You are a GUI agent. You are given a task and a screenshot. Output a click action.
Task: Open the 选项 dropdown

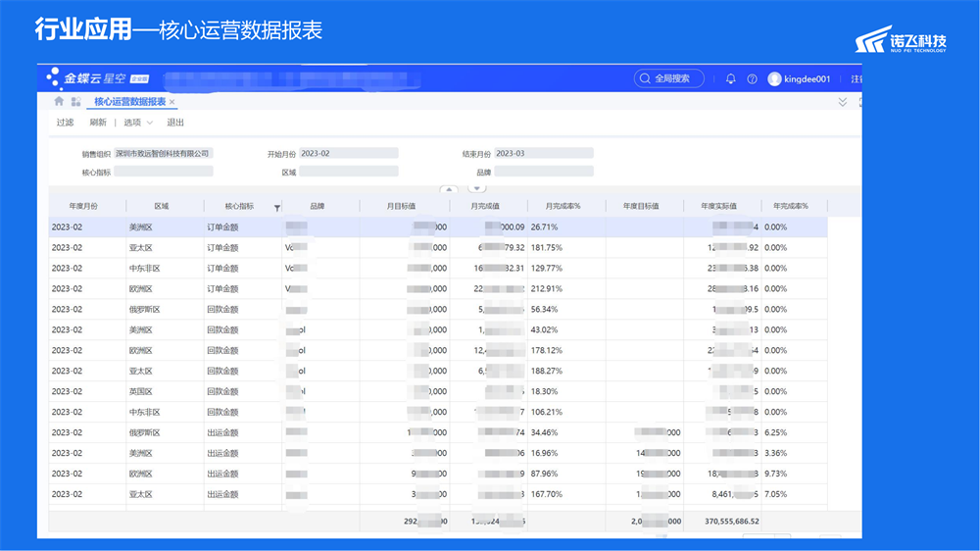(138, 123)
